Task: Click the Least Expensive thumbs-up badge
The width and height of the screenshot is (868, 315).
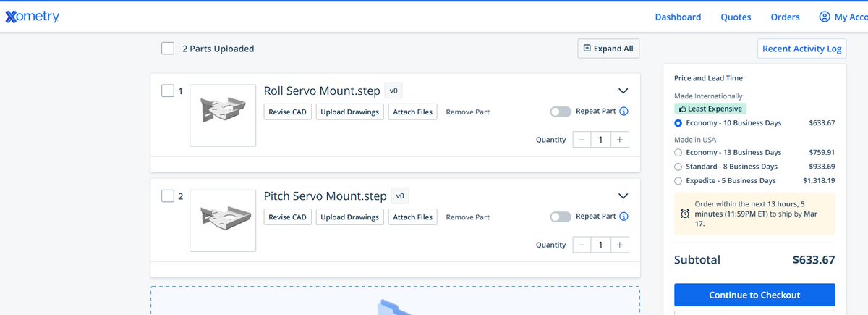Action: click(710, 109)
